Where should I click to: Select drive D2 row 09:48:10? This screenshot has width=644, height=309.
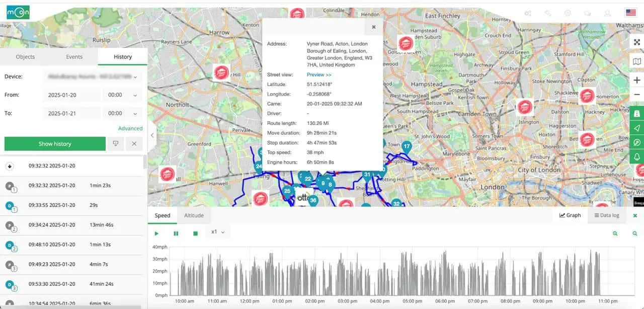(72, 245)
